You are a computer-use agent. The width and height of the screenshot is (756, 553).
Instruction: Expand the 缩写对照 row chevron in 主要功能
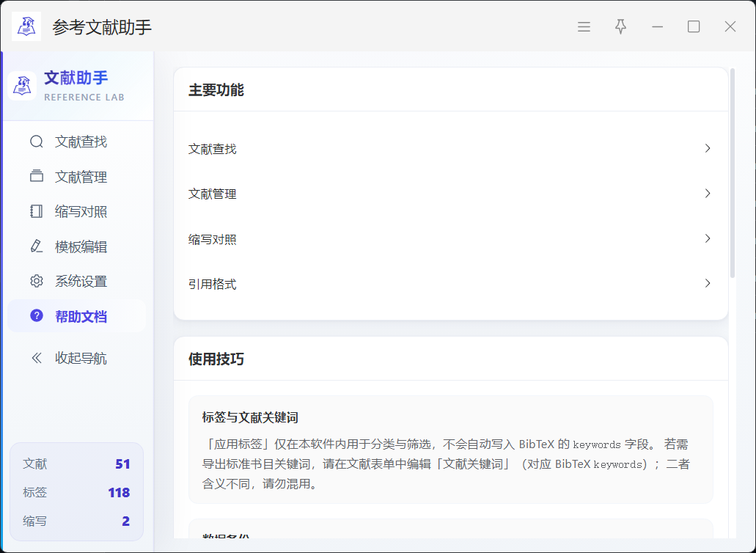pyautogui.click(x=707, y=239)
